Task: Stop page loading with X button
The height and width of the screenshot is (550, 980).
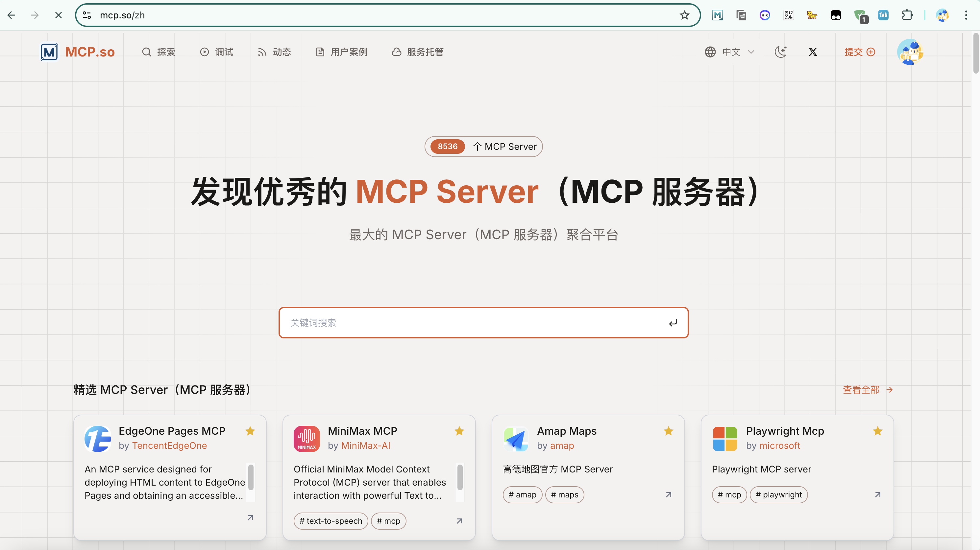Action: [58, 15]
